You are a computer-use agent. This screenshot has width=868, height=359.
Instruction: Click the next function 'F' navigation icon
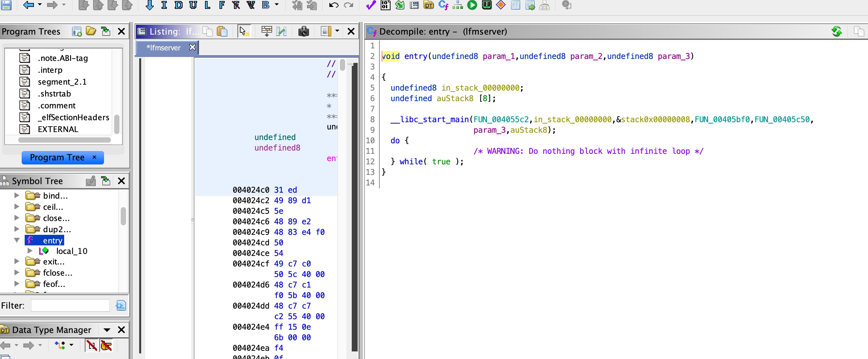point(222,5)
